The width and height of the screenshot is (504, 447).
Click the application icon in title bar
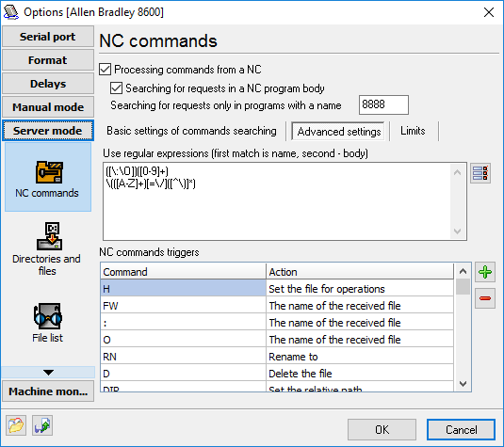pos(10,12)
